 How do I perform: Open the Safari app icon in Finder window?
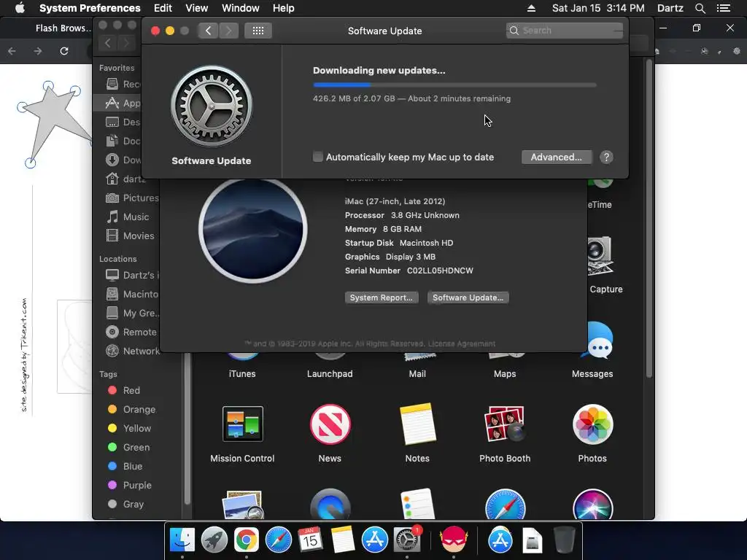point(505,505)
